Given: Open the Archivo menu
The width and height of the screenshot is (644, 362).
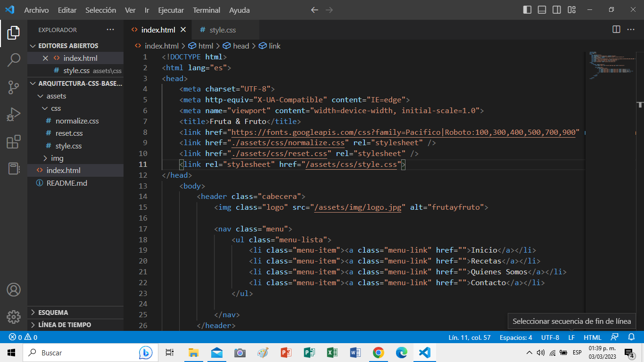Looking at the screenshot, I should pyautogui.click(x=36, y=10).
